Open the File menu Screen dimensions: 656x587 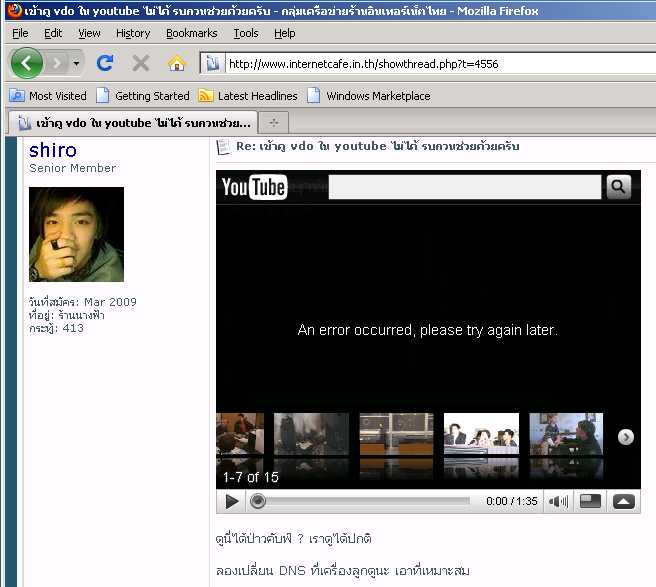click(x=20, y=33)
